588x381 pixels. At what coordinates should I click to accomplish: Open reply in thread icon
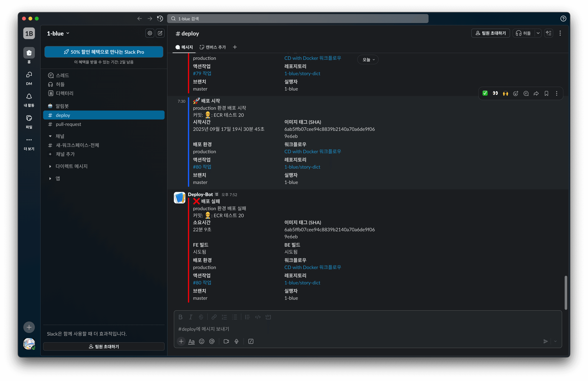pyautogui.click(x=526, y=93)
